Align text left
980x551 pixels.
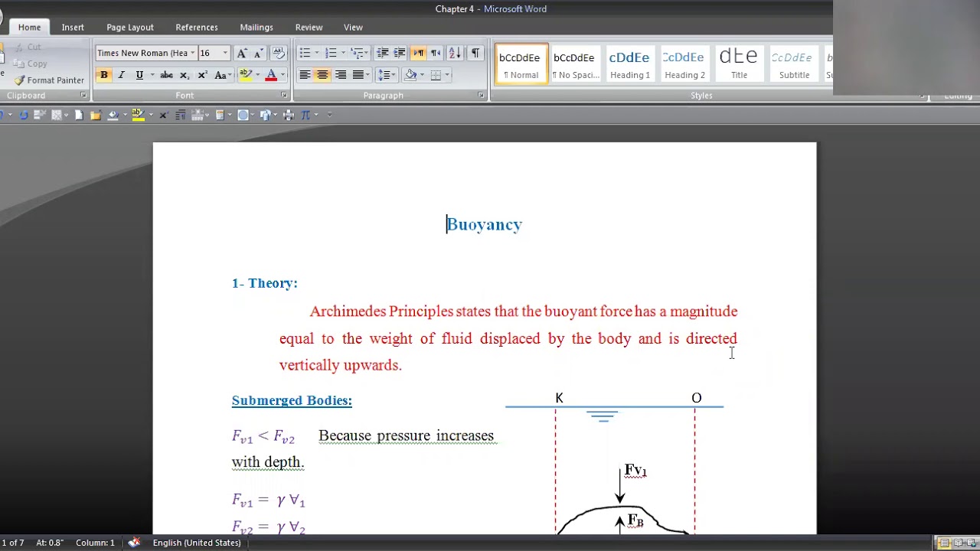tap(305, 75)
